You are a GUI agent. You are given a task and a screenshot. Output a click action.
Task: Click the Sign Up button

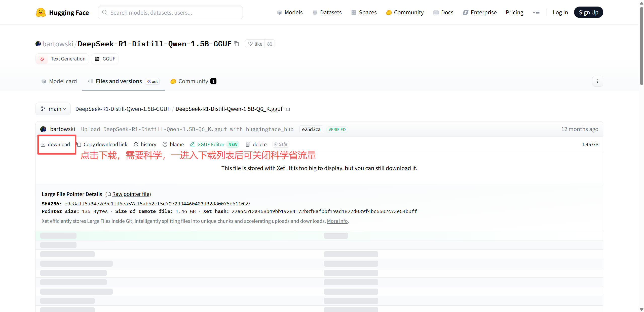pyautogui.click(x=588, y=12)
